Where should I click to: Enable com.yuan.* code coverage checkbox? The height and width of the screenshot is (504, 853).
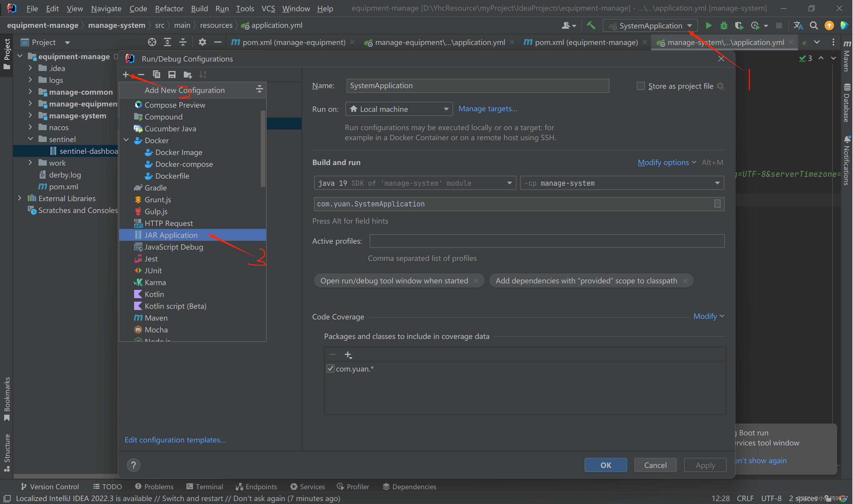click(x=329, y=369)
